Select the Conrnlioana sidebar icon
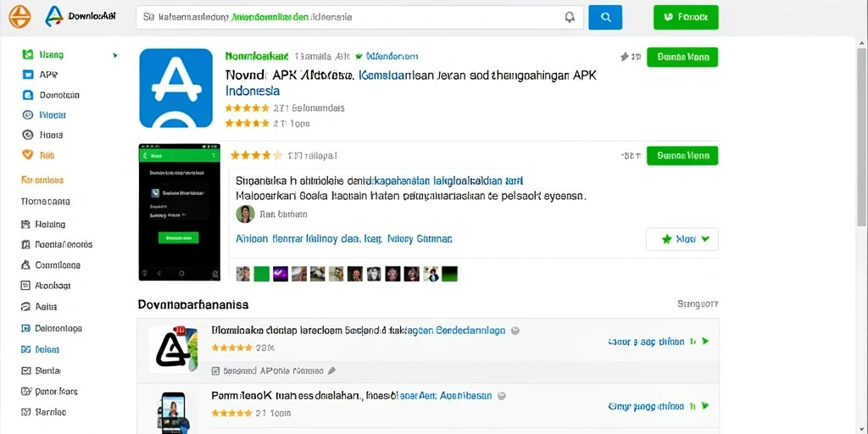Viewport: 868px width, 434px height. coord(25,264)
